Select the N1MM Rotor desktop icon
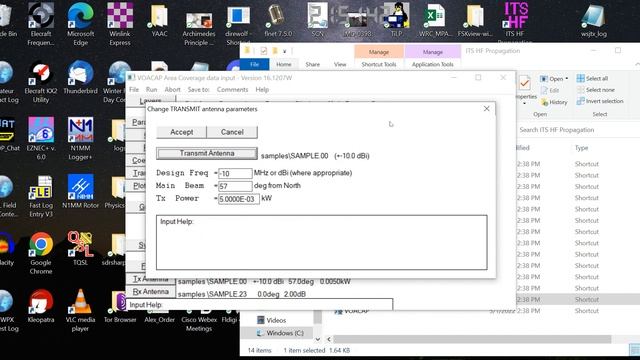The image size is (640, 360). pyautogui.click(x=80, y=192)
